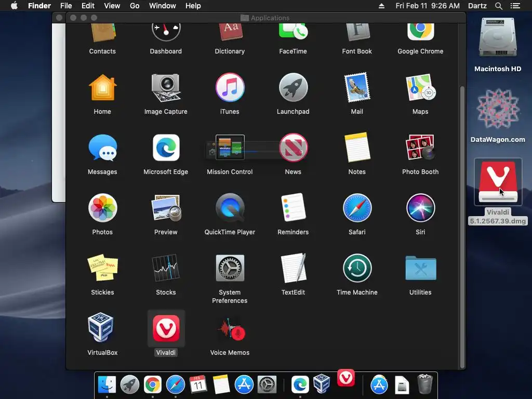Open the Window menu
Viewport: 532px width, 399px height.
(x=163, y=6)
